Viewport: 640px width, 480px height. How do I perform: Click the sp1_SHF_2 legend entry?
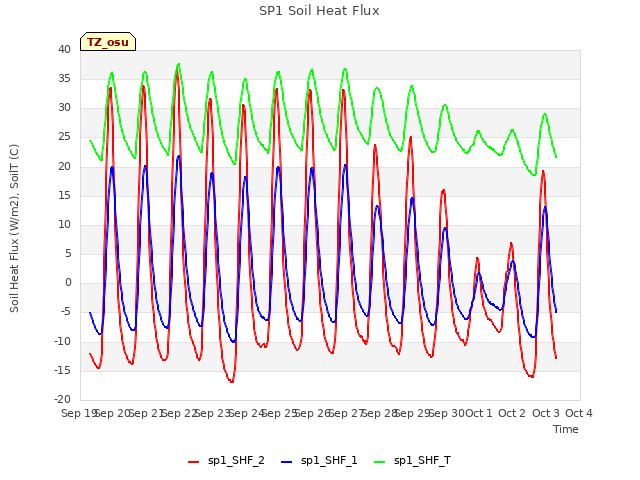click(x=226, y=461)
